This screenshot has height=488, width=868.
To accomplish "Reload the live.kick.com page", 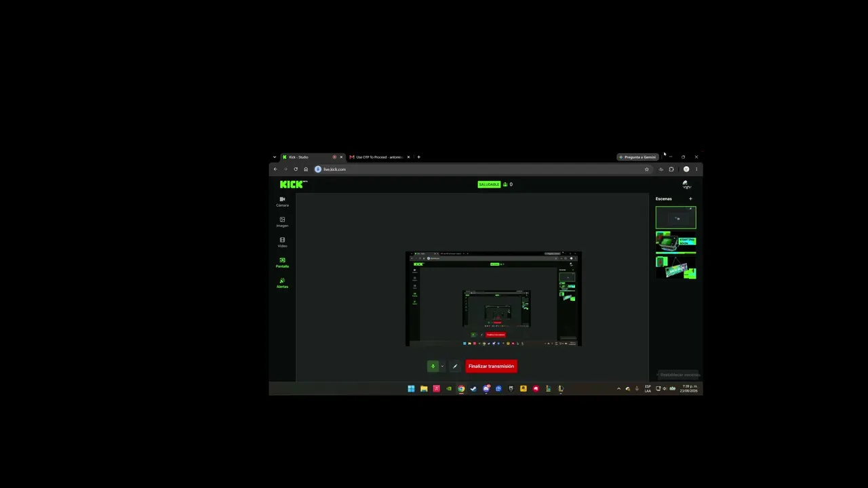I will [296, 169].
